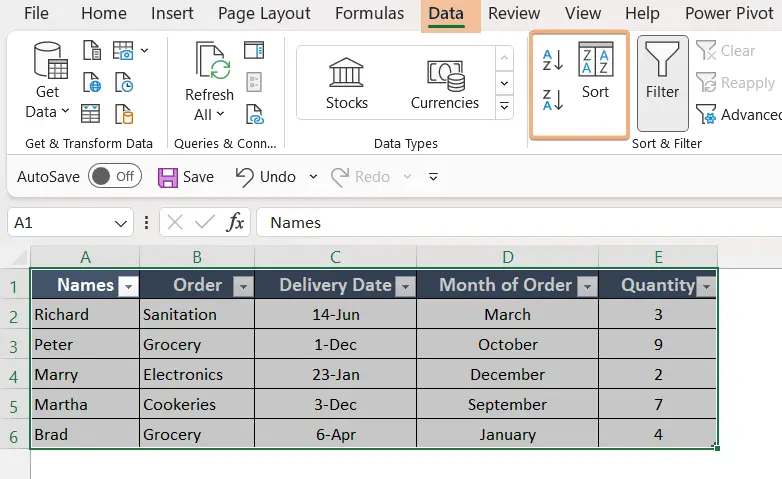Open the Workbook Links icon
Screen dimensions: 782x479
(254, 114)
